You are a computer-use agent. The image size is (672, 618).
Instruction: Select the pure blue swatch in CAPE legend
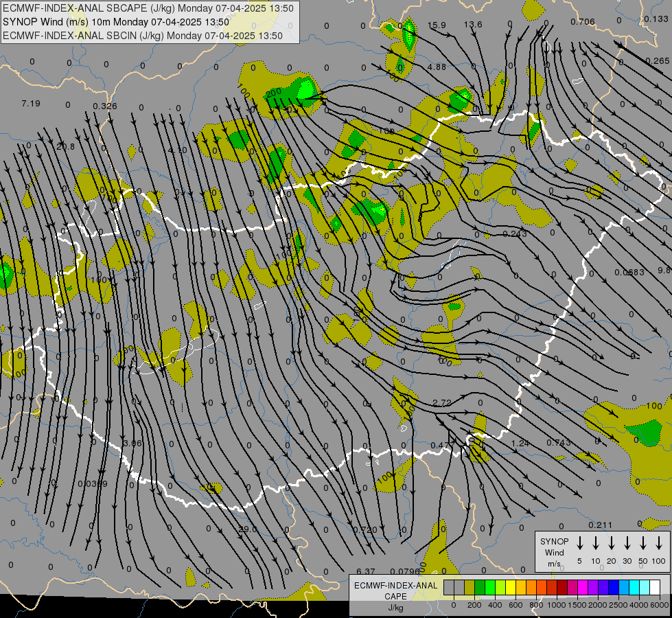(x=614, y=588)
